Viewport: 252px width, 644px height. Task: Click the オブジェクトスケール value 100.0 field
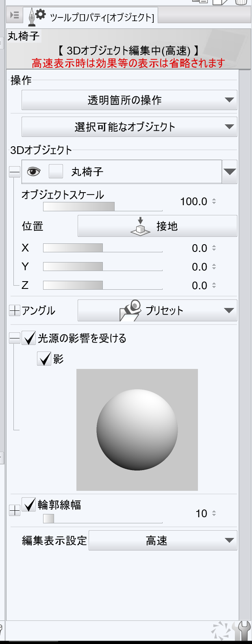click(x=194, y=201)
